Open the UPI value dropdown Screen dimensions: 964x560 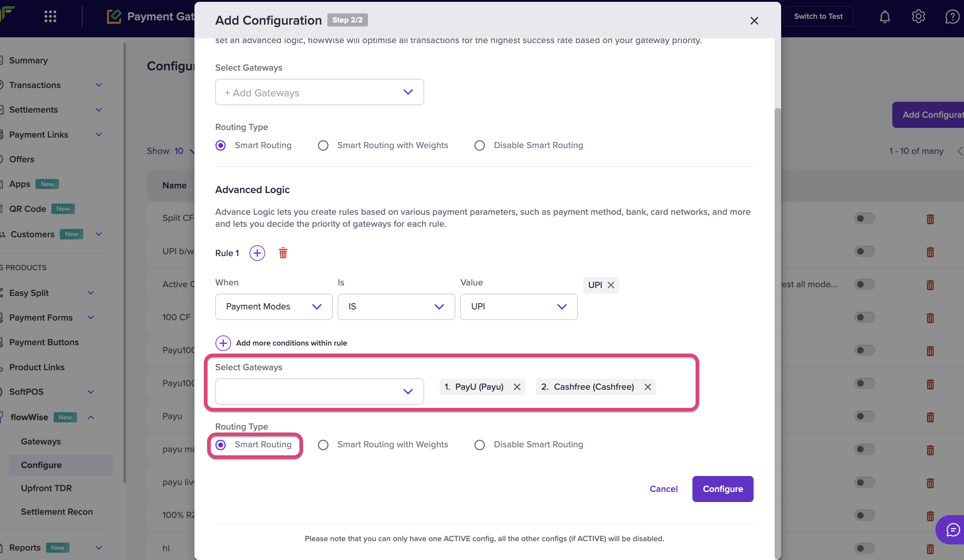pos(518,306)
